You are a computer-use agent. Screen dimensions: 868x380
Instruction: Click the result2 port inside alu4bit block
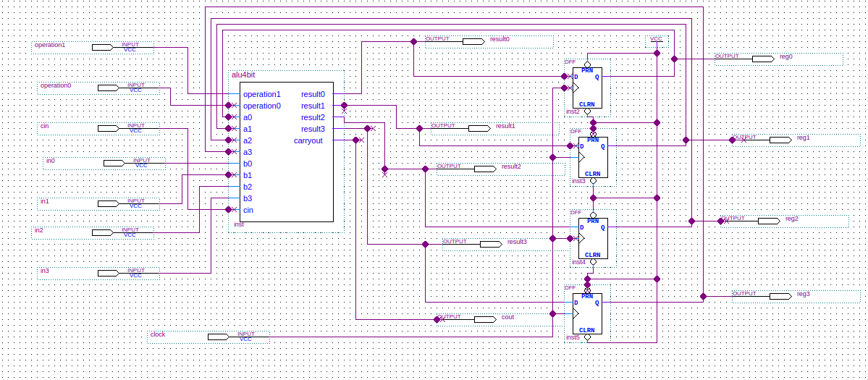point(313,117)
